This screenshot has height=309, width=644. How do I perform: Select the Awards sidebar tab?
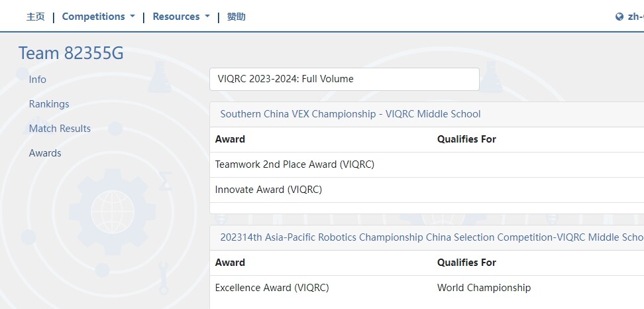(x=45, y=153)
